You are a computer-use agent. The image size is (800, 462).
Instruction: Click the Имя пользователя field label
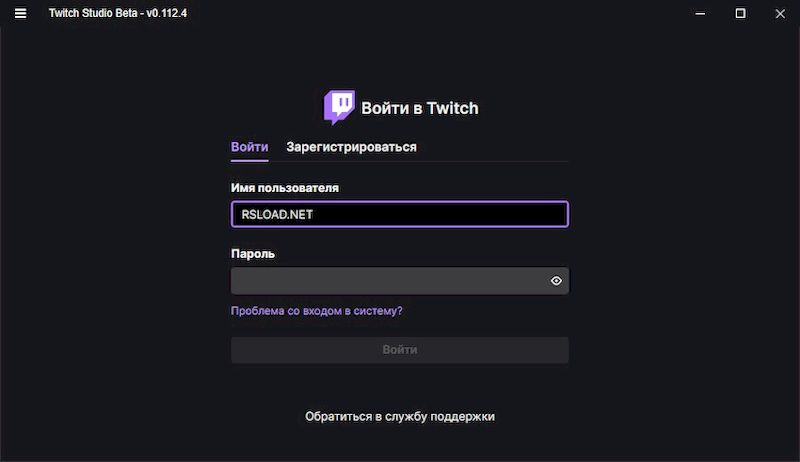[284, 187]
